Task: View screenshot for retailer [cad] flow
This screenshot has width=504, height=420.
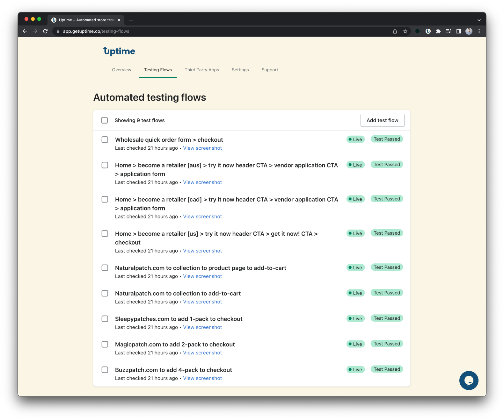Action: point(202,217)
